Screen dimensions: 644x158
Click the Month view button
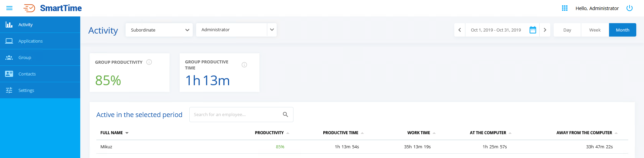click(x=623, y=30)
